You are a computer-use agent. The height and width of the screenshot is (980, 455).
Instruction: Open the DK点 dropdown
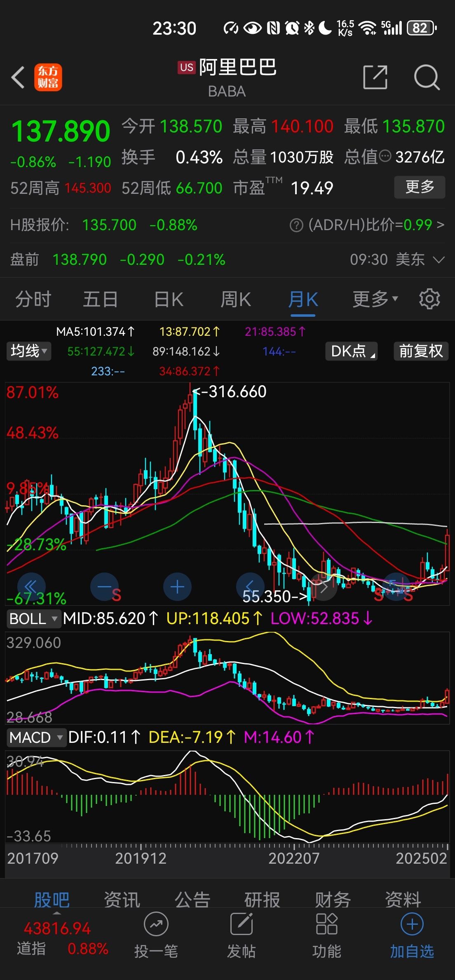tap(352, 351)
